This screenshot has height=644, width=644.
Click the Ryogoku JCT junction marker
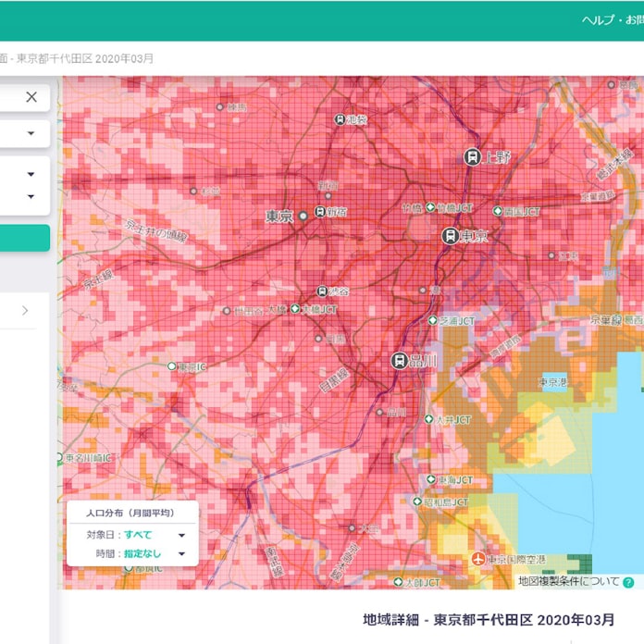(497, 211)
